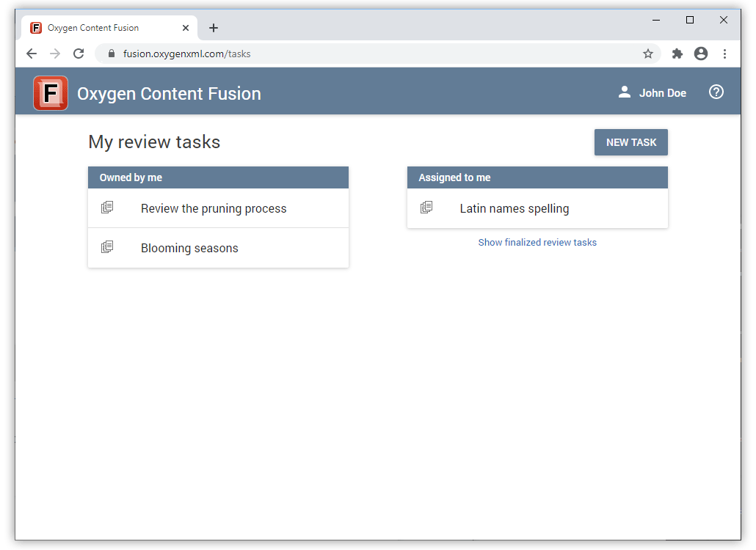Click the Assigned to me panel header
The width and height of the screenshot is (756, 550).
point(537,177)
